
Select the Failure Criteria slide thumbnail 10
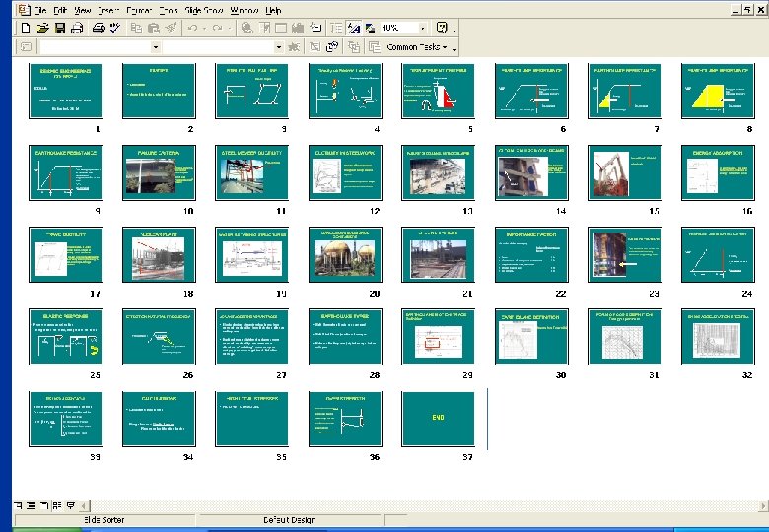pyautogui.click(x=159, y=173)
